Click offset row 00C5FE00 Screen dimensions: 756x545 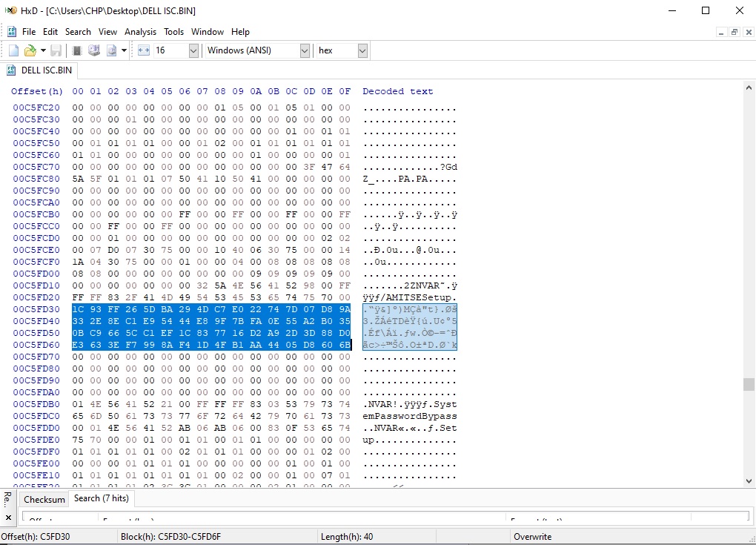click(36, 463)
